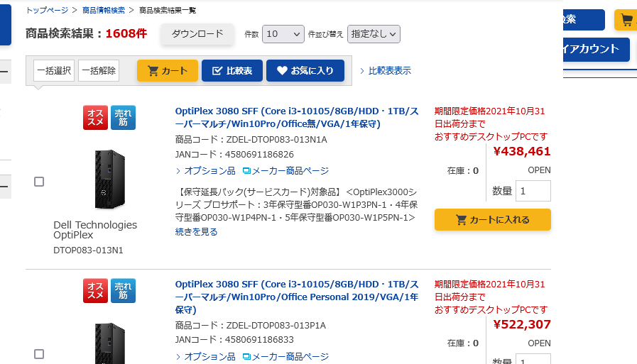Go to トップページ breadcrumb
Screen dimensions: 637x364
(47, 10)
